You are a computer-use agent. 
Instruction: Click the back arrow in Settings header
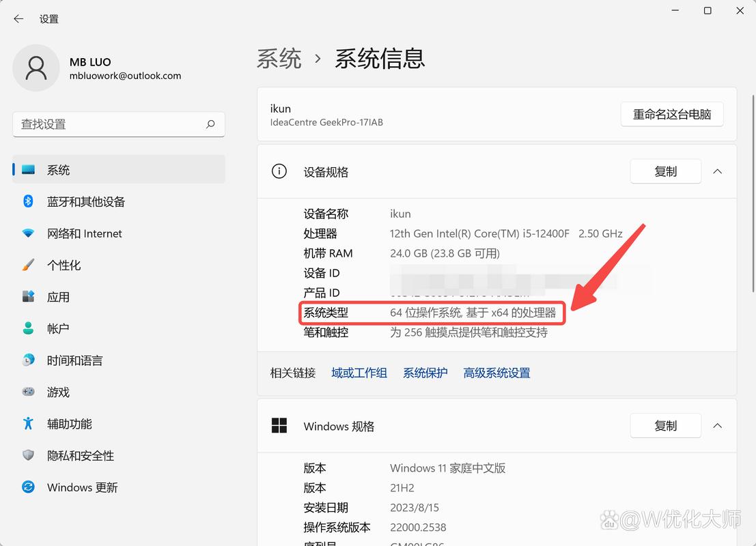click(18, 19)
